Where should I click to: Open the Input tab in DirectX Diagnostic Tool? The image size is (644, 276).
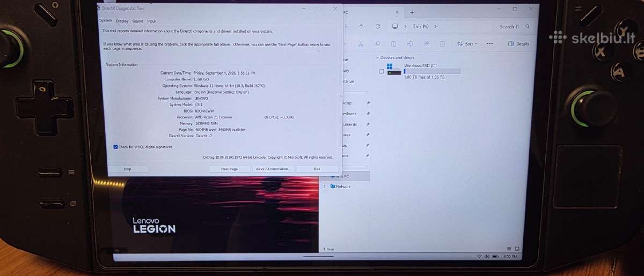click(152, 21)
